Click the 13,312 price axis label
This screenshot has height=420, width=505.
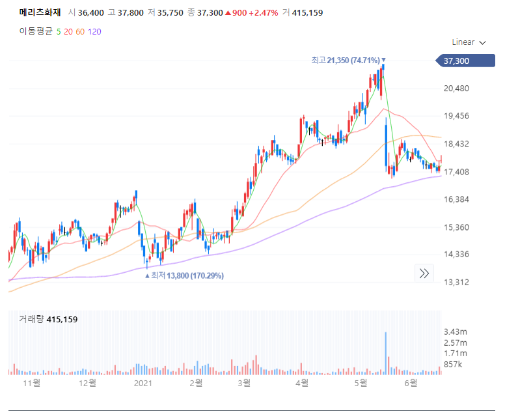(x=456, y=283)
